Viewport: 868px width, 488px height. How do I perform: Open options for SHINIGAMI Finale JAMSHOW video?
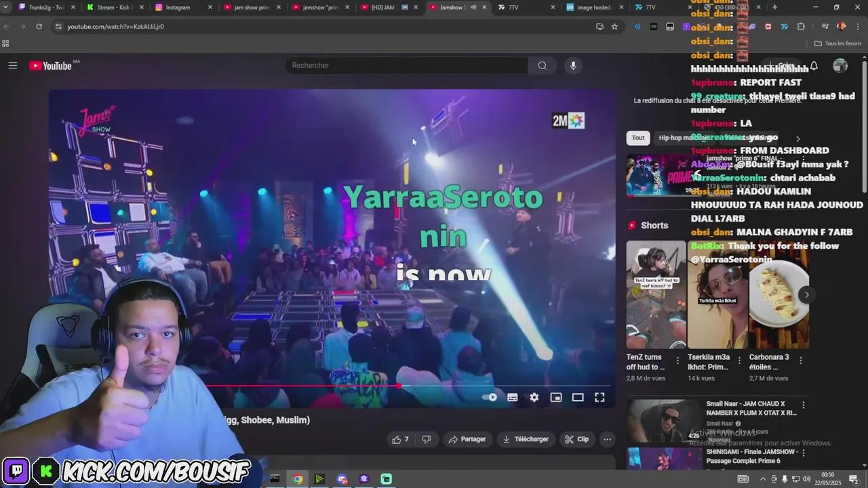coord(804,453)
